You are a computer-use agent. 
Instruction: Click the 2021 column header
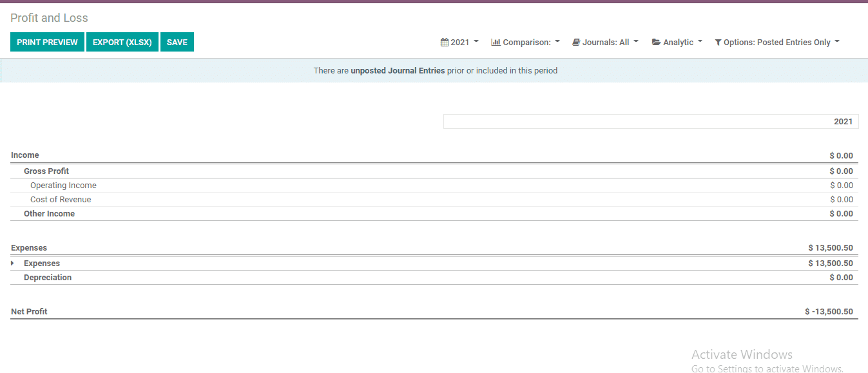(x=651, y=121)
